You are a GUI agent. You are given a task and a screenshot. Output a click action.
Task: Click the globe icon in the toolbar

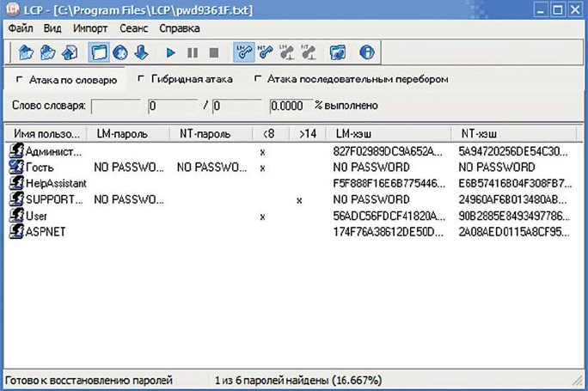120,52
